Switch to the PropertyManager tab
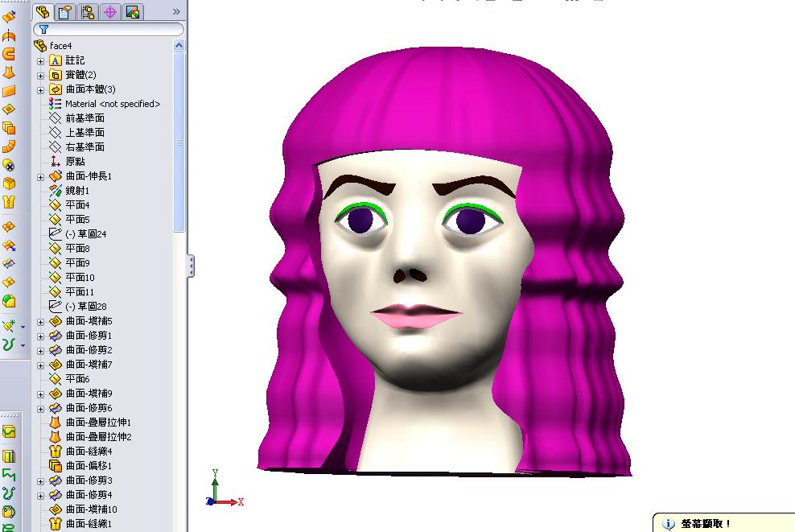The width and height of the screenshot is (795, 532). (64, 12)
